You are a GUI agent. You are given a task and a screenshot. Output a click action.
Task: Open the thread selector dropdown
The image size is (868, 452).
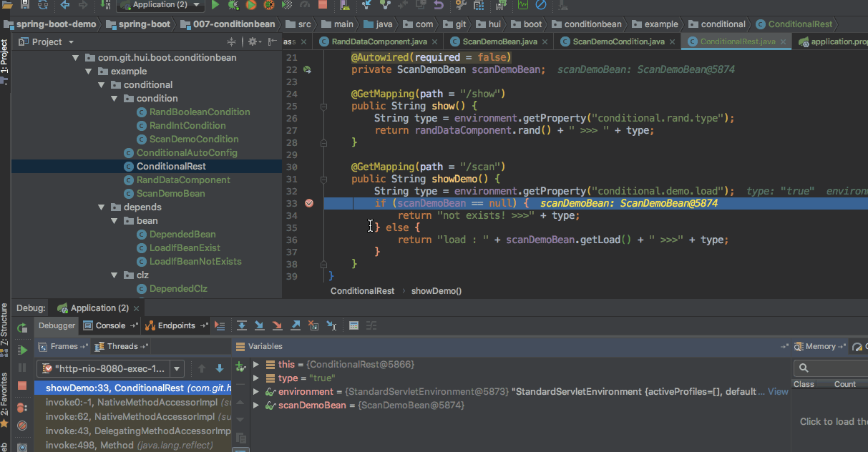coord(177,369)
